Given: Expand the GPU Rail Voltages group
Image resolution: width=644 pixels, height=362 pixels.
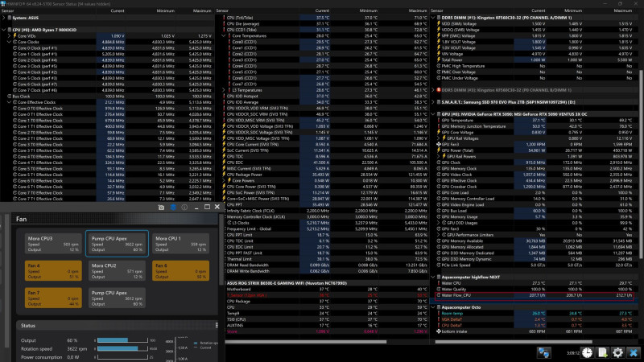Looking at the screenshot, I should [x=438, y=138].
